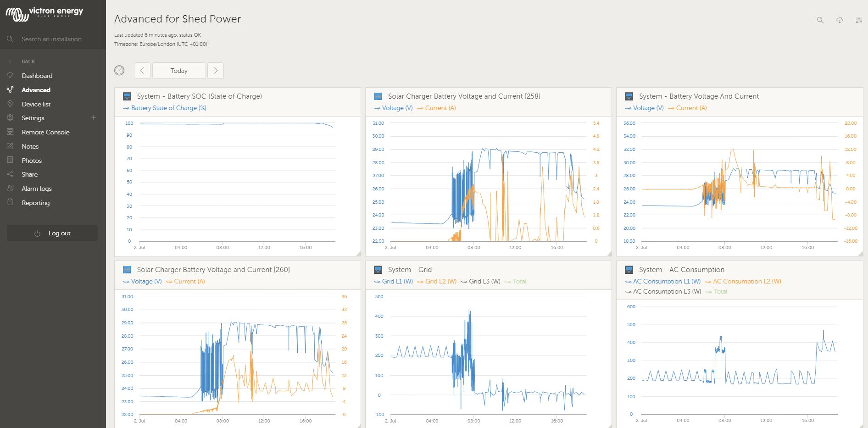
Task: Toggle the AC Consumption Total series
Action: pyautogui.click(x=716, y=292)
